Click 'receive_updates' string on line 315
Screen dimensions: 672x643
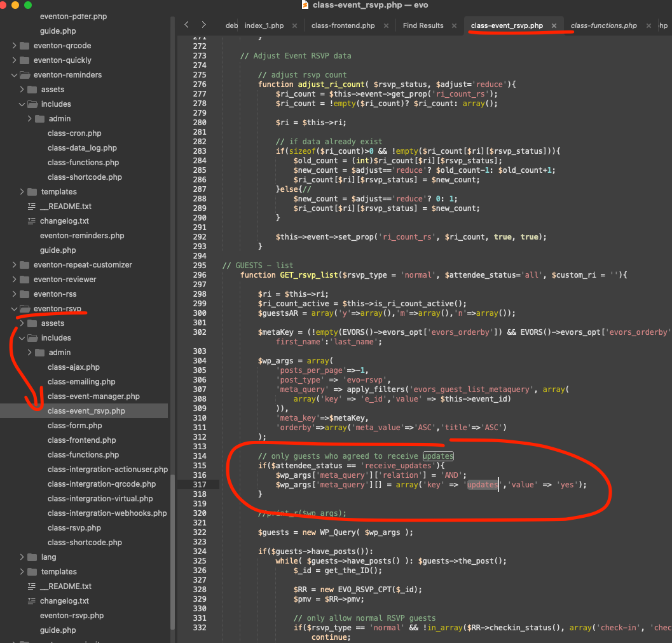point(398,466)
